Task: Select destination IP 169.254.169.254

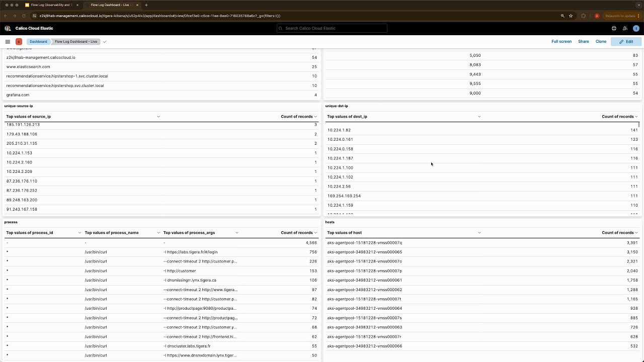Action: (x=344, y=196)
